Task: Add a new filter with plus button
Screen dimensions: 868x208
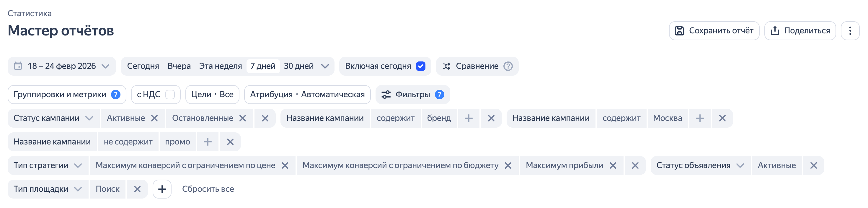Action: point(162,189)
